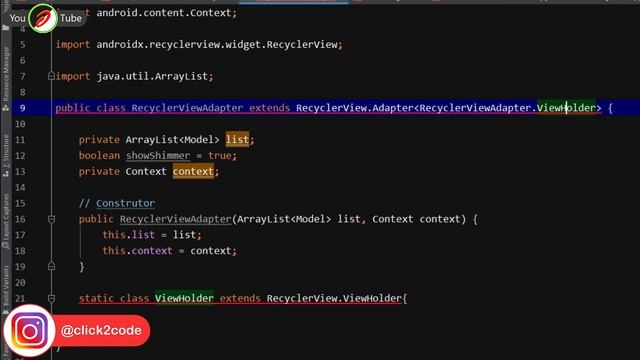
Task: Click 'private' keyword on line 11
Action: (x=99, y=140)
